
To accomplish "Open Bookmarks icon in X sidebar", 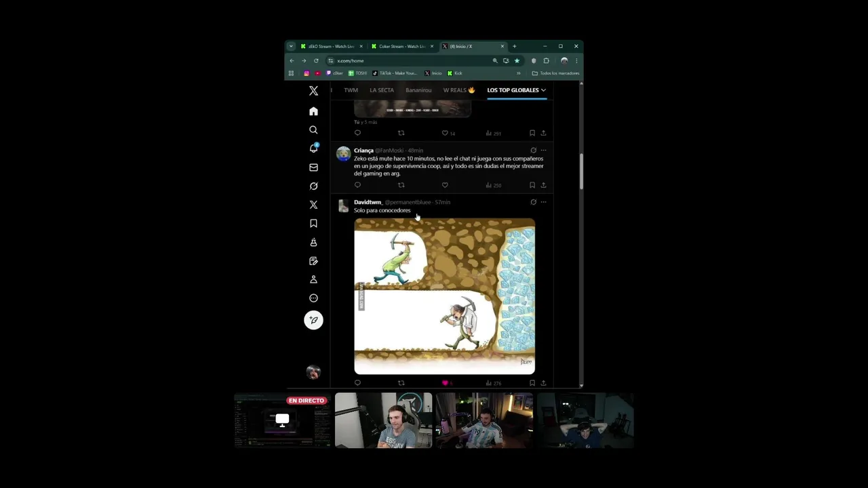I will (x=313, y=223).
